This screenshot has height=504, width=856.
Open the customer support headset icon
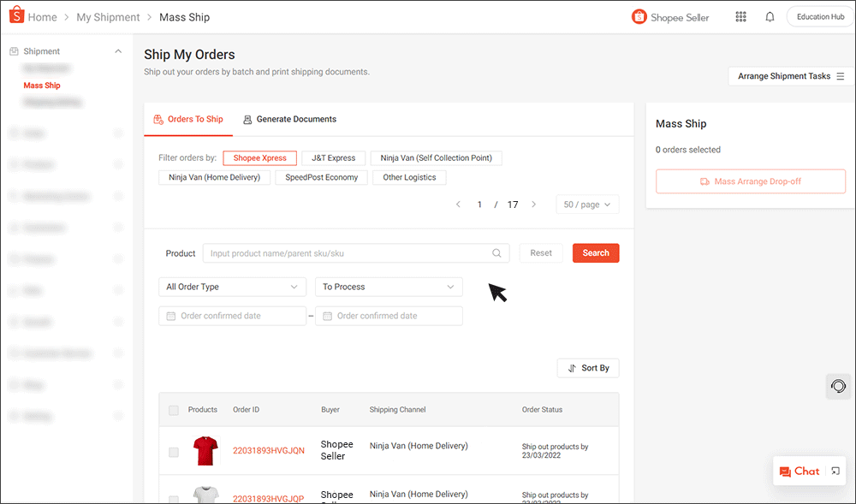[839, 386]
